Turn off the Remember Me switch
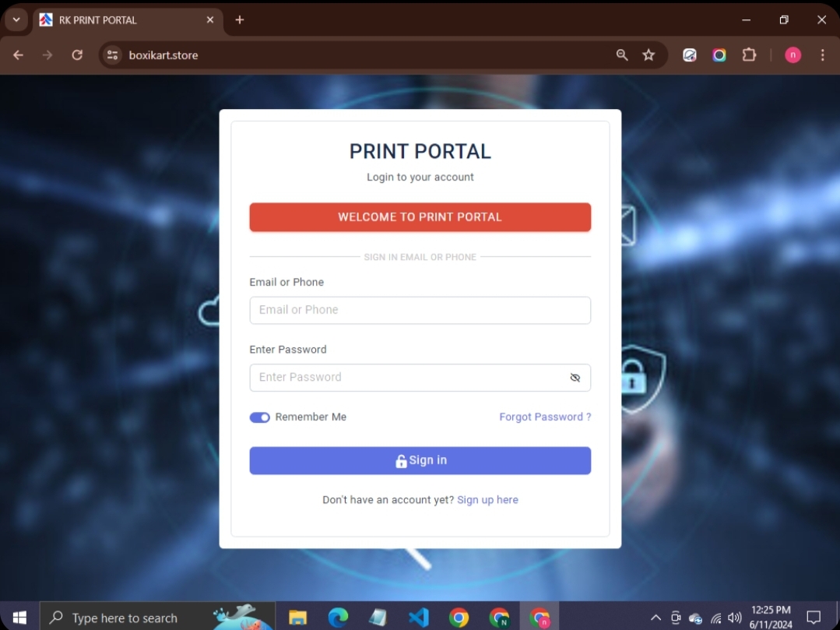The height and width of the screenshot is (630, 840). click(260, 417)
